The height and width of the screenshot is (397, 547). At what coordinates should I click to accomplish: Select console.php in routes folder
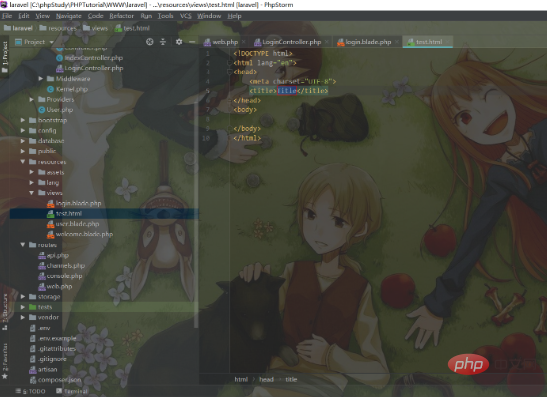60,276
